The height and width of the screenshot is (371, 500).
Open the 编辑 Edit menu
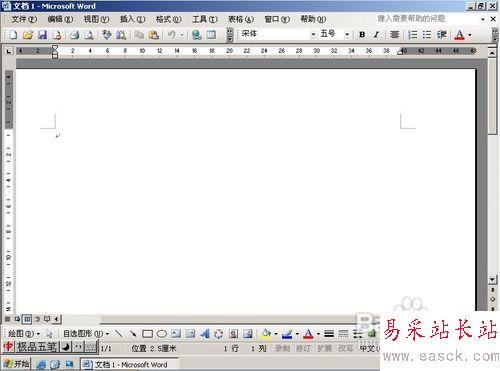(60, 19)
